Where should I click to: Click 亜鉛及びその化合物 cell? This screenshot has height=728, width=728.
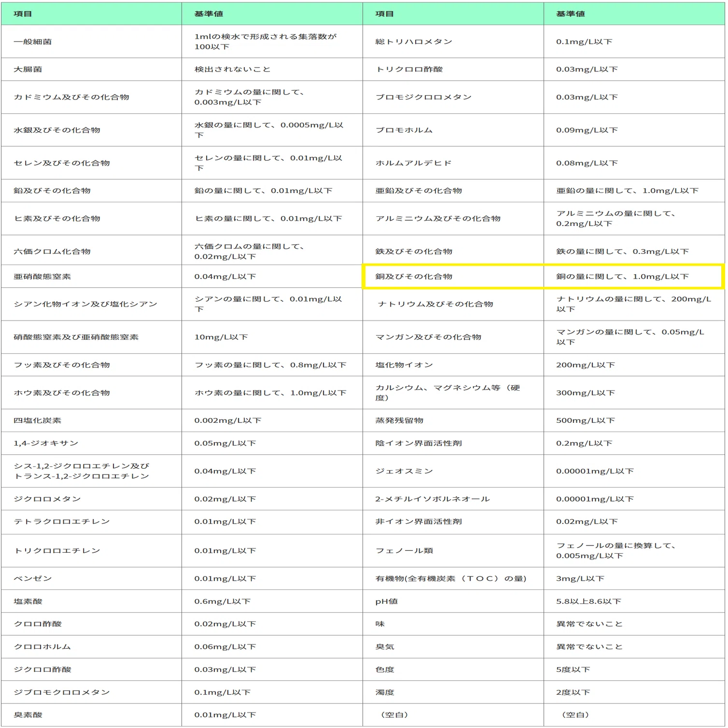[x=453, y=191]
